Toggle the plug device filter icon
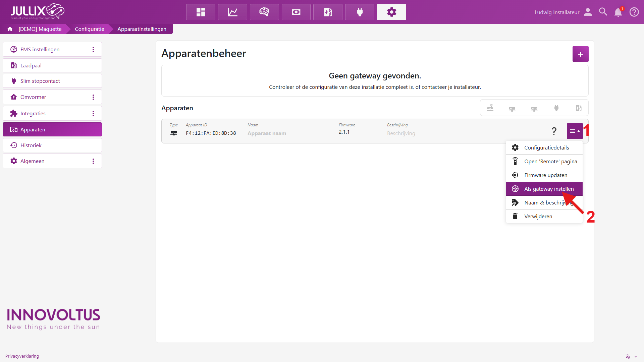This screenshot has height=362, width=644. click(556, 108)
